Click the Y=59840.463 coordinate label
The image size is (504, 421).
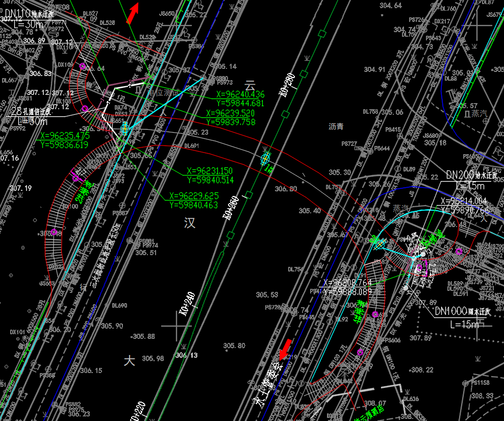pos(193,205)
